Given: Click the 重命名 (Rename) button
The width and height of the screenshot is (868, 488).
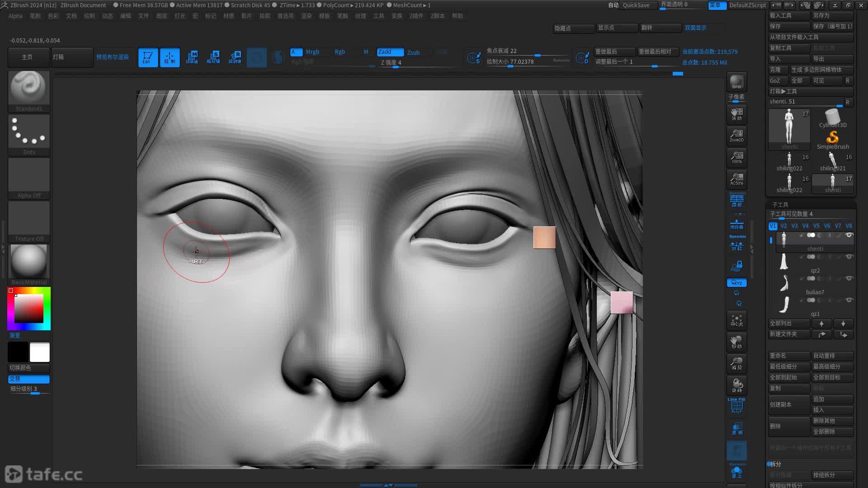Looking at the screenshot, I should pyautogui.click(x=789, y=356).
